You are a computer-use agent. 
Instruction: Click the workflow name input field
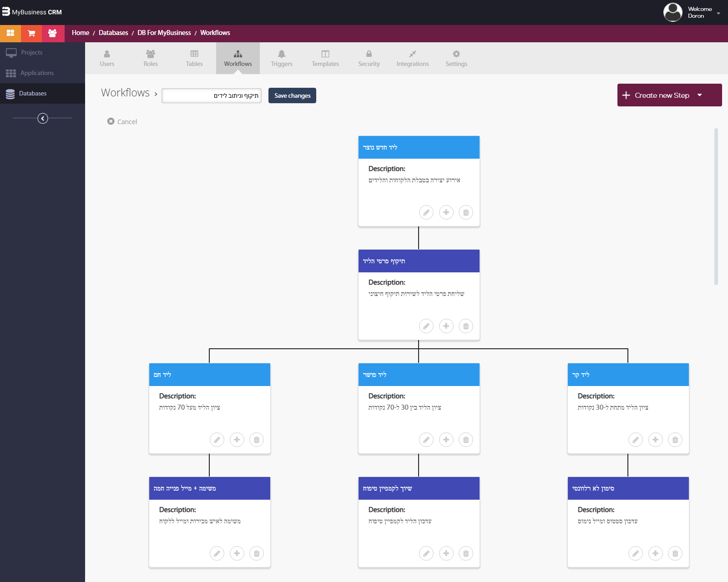click(212, 95)
